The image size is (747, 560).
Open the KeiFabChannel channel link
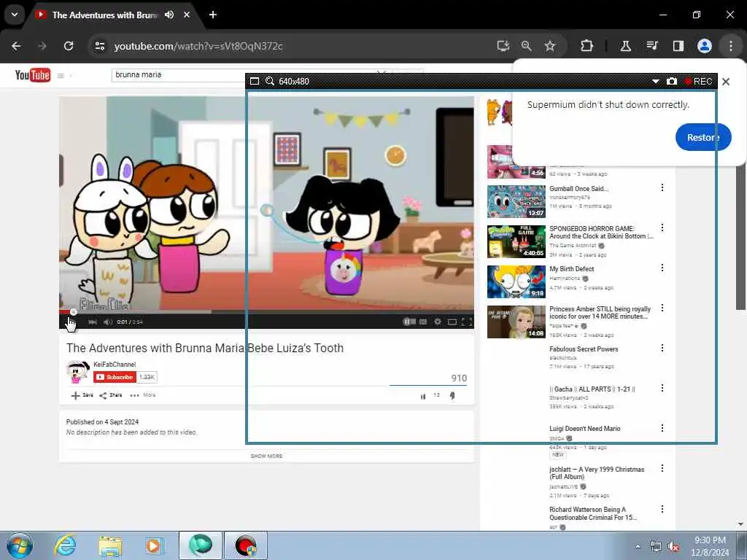(115, 365)
